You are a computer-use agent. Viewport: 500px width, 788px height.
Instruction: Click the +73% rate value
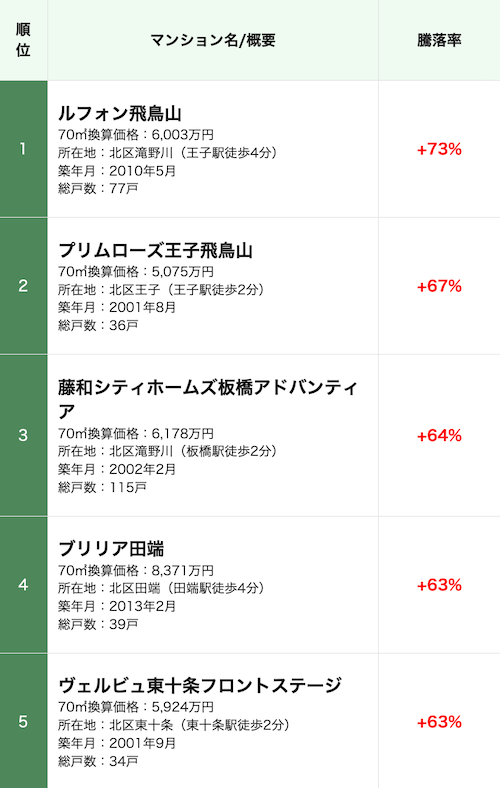click(439, 149)
